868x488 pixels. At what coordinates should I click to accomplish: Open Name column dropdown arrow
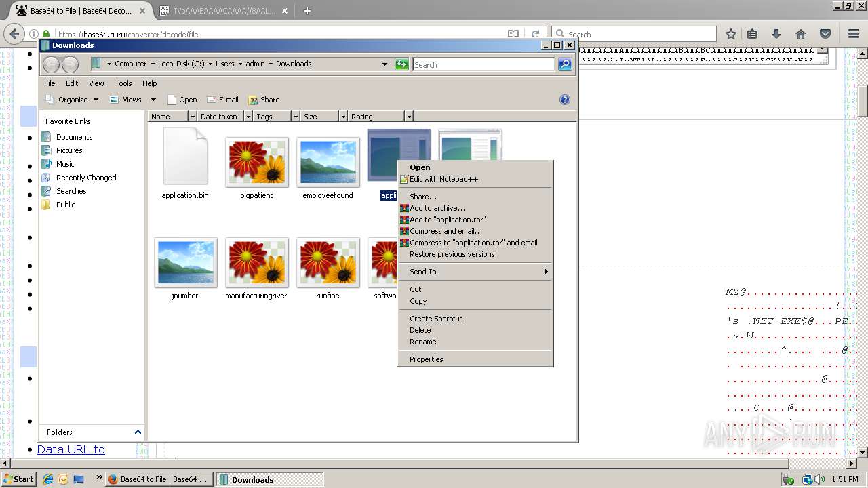pos(193,117)
